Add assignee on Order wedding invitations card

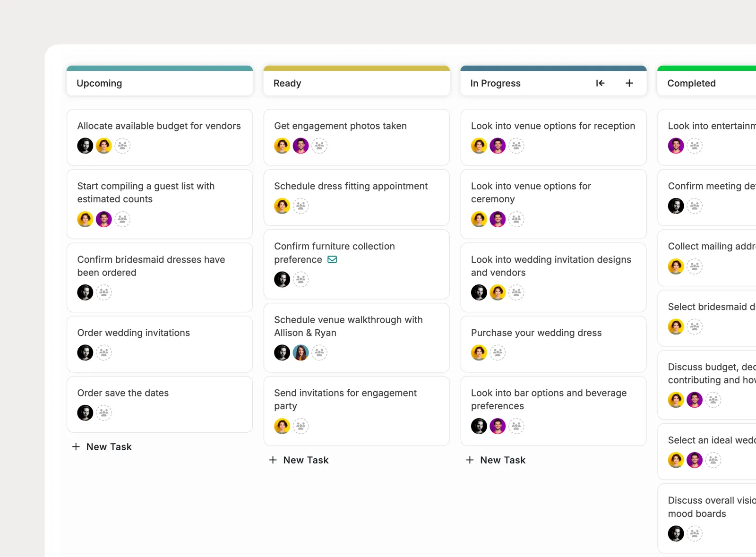click(x=104, y=352)
